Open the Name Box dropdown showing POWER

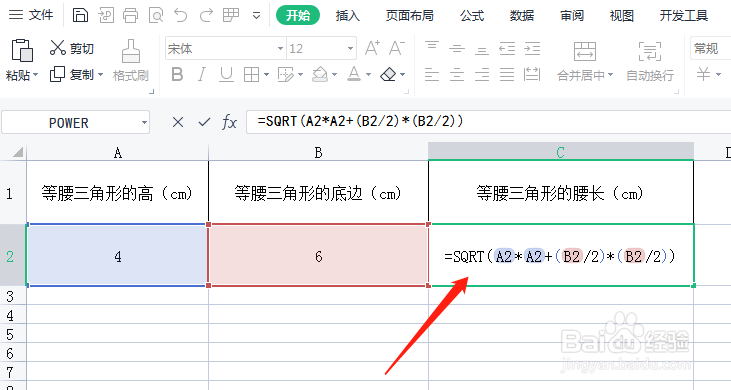pyautogui.click(x=145, y=123)
